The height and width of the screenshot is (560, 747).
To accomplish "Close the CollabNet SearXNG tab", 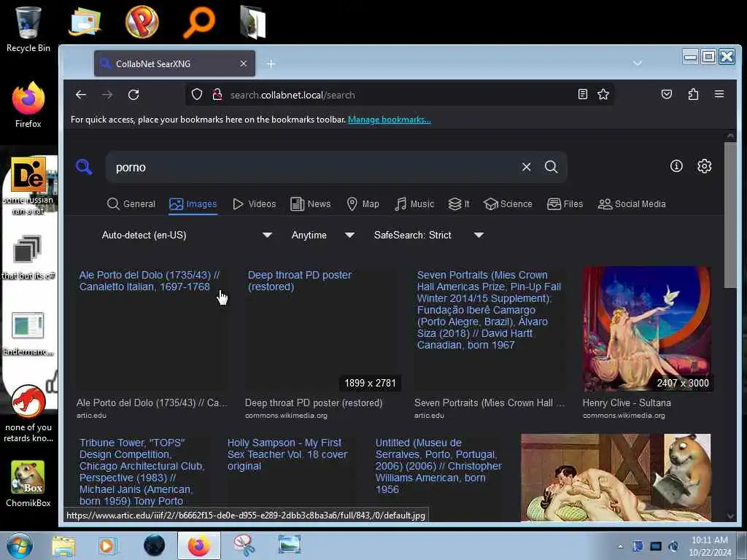I will tap(244, 63).
